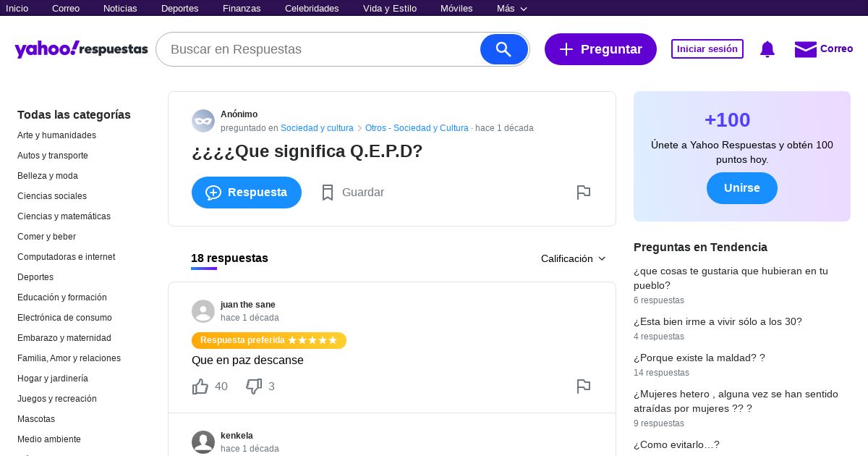
Task: Open Celebridades in the top bar
Action: coord(312,8)
